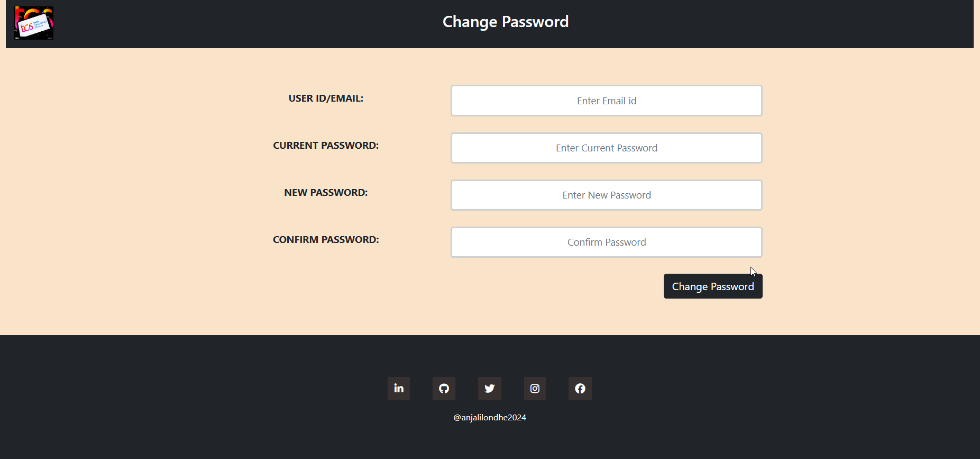Click the Enter Current Password field
Viewport: 980px width, 459px height.
click(606, 148)
